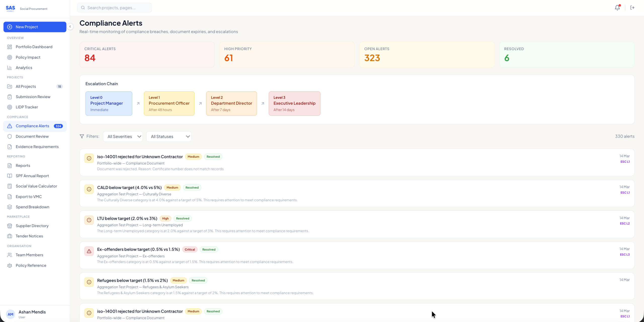The width and height of the screenshot is (644, 322).
Task: Click the Team Members people icon
Action: 10,255
